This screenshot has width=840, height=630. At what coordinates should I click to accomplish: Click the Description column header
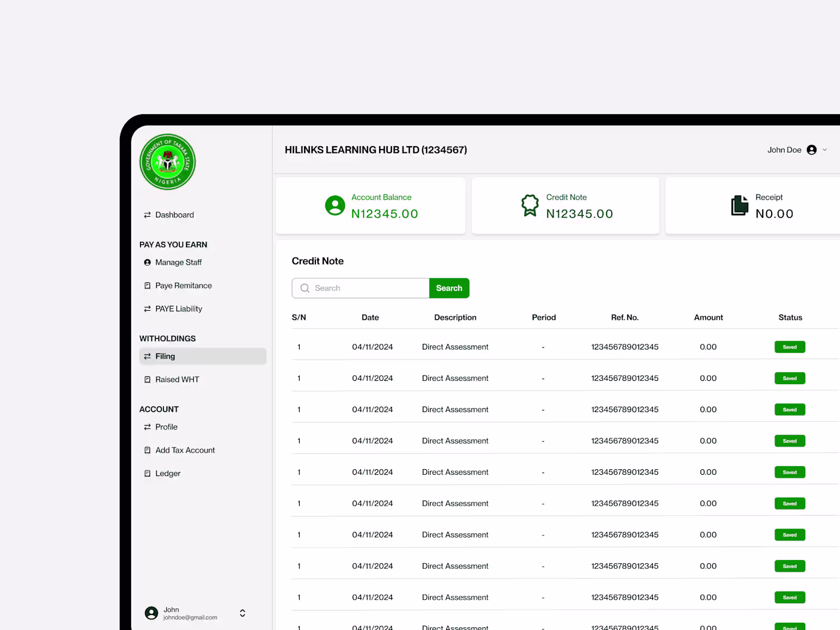(455, 318)
